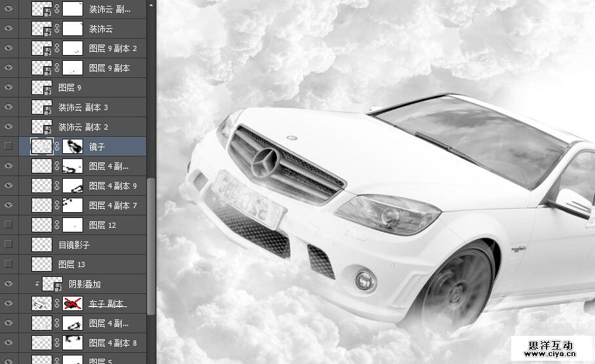The width and height of the screenshot is (595, 364).
Task: Select the layer mask of 图层 9 副本
Action: click(x=73, y=68)
